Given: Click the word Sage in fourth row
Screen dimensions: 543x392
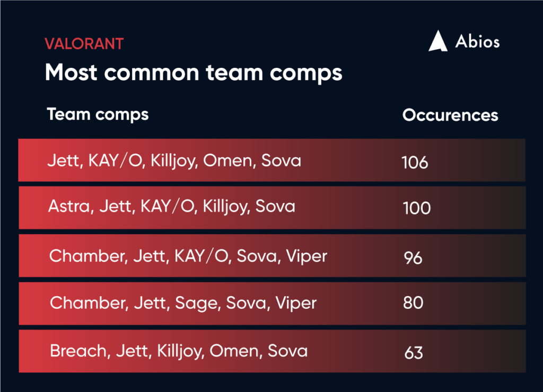Looking at the screenshot, I should click(x=196, y=304).
